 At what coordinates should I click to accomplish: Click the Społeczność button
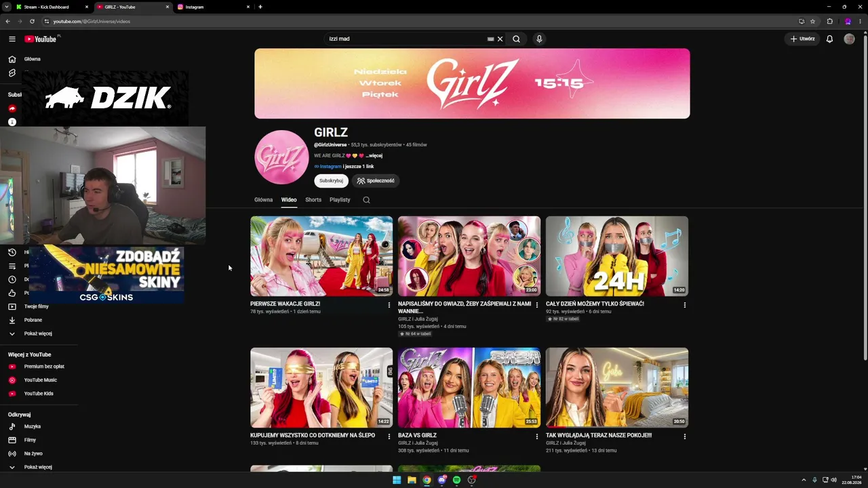click(x=376, y=181)
